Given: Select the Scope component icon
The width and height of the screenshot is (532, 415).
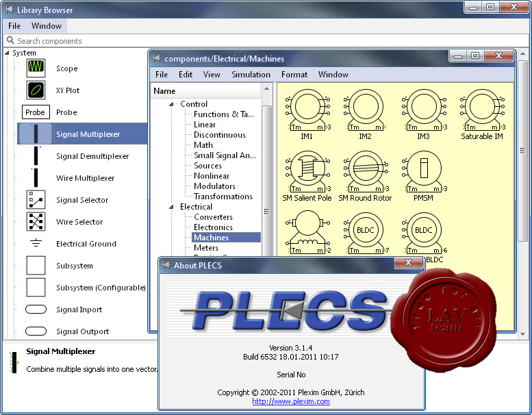Looking at the screenshot, I should 36,68.
